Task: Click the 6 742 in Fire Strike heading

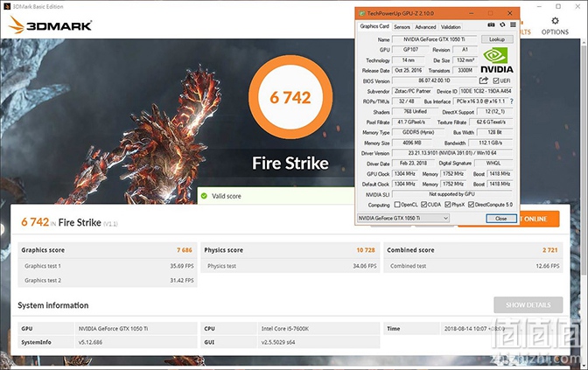Action: coord(69,222)
